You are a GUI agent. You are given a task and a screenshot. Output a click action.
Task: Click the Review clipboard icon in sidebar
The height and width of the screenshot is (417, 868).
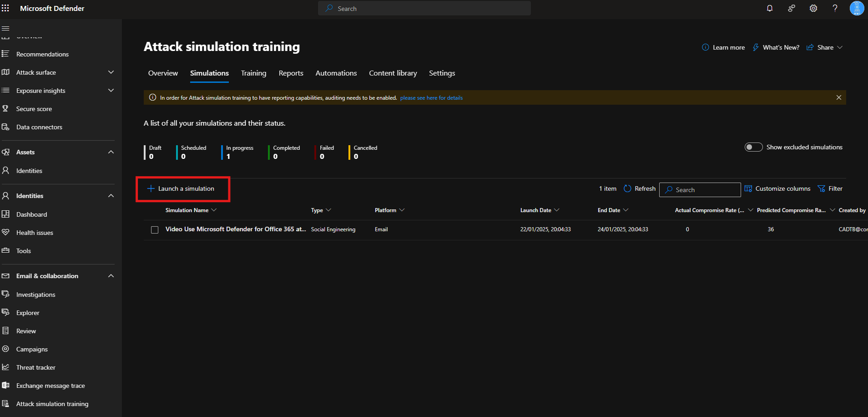5,331
